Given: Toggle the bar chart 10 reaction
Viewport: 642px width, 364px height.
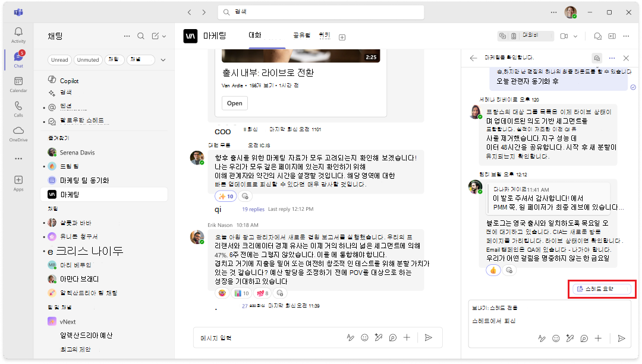Looking at the screenshot, I should 241,293.
